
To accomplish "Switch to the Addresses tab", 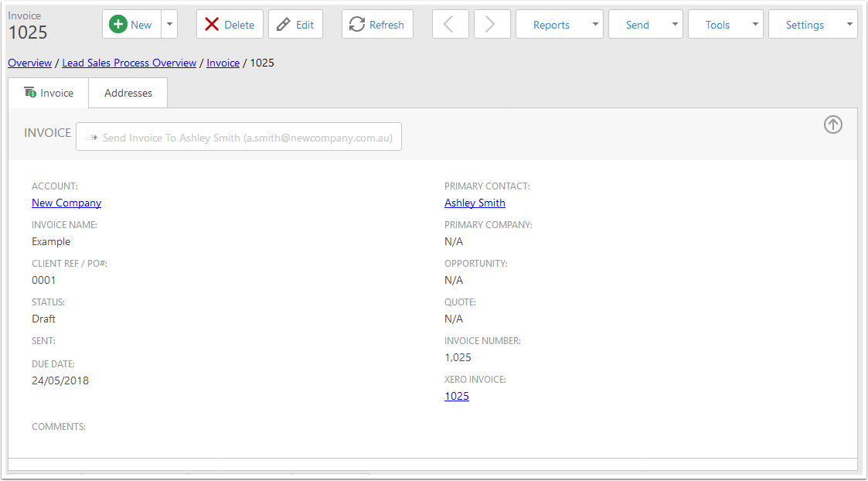I will 128,93.
